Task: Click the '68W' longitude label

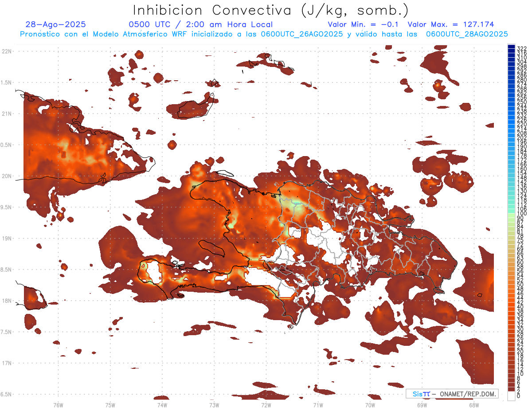Action: (473, 405)
